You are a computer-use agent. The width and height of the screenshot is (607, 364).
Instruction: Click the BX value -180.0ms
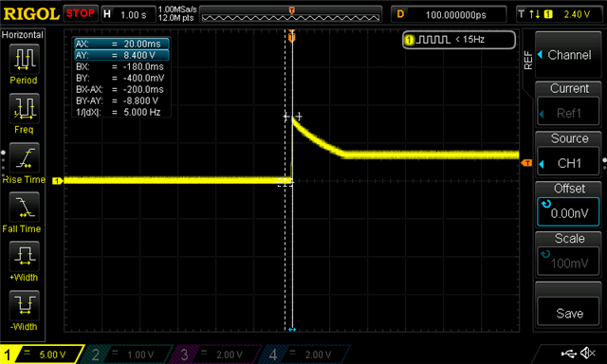pos(143,66)
